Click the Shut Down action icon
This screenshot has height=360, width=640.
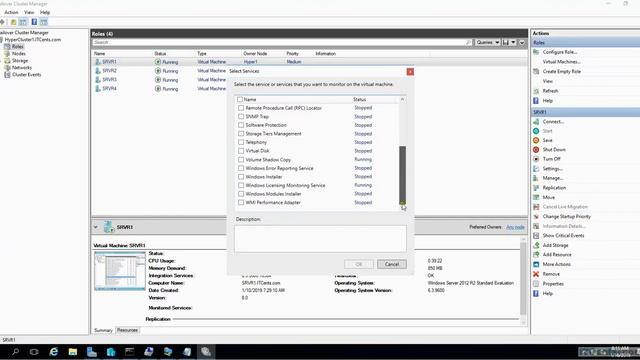(x=536, y=149)
